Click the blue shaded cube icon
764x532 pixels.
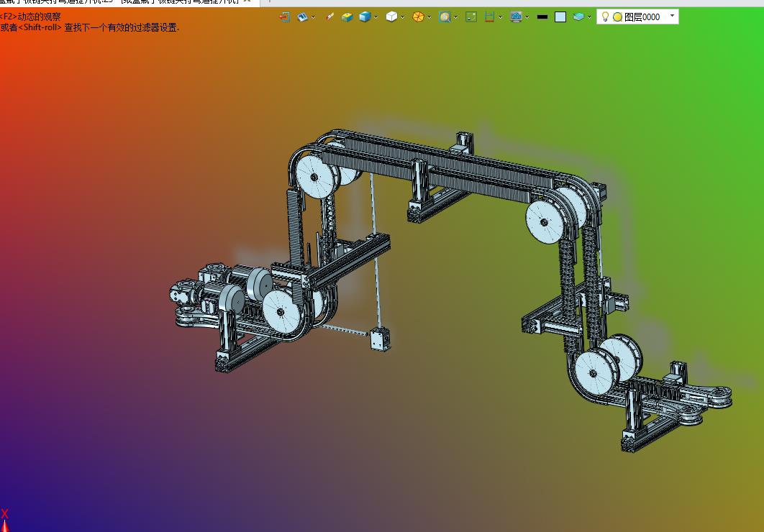click(365, 17)
